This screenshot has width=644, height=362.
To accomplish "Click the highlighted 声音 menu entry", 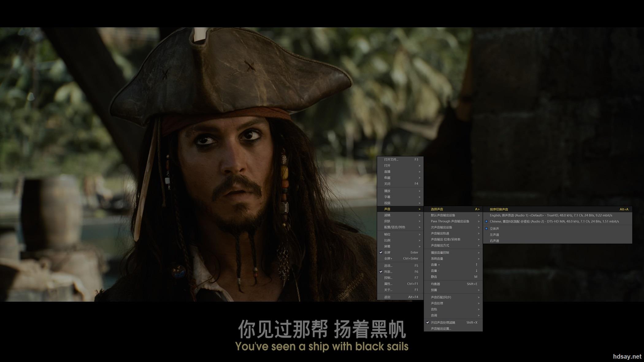I will pyautogui.click(x=400, y=209).
